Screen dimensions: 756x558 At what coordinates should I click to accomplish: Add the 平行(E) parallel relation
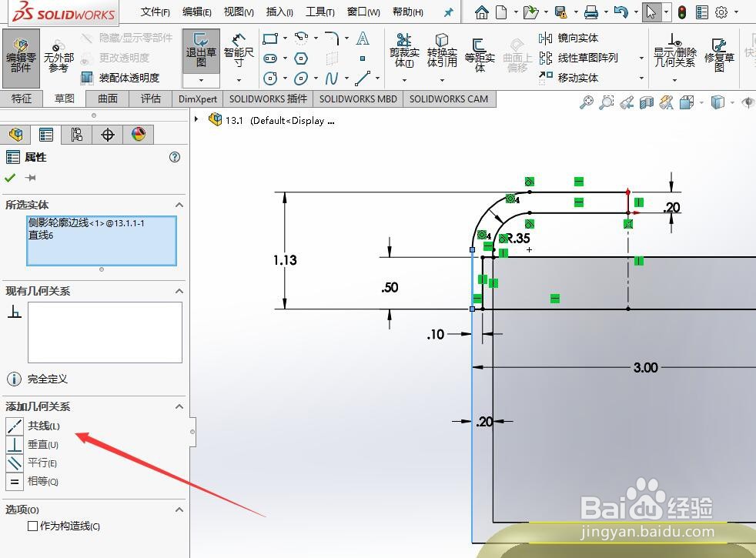click(32, 463)
